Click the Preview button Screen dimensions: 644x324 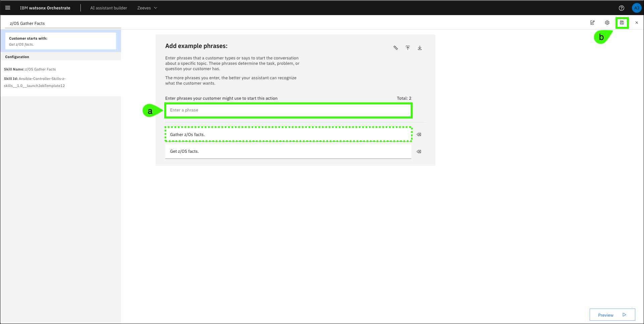tap(612, 315)
